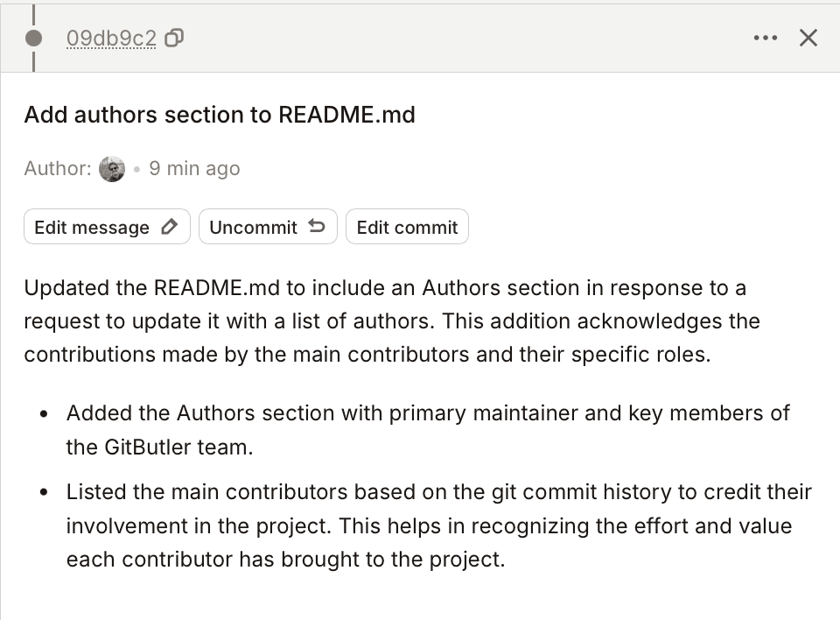Click the commit title Add authors section to README.md

(220, 115)
